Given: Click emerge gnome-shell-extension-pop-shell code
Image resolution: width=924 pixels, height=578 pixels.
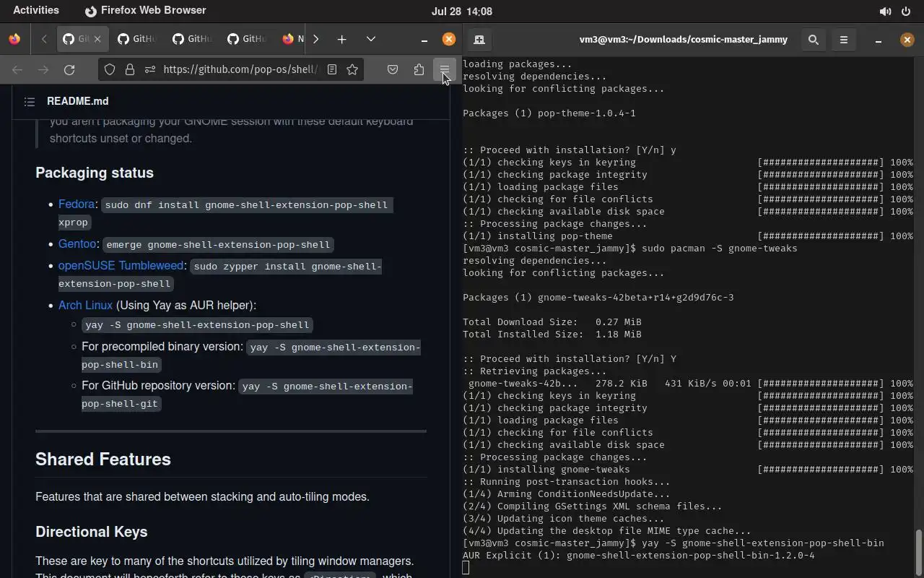Looking at the screenshot, I should 218,245.
